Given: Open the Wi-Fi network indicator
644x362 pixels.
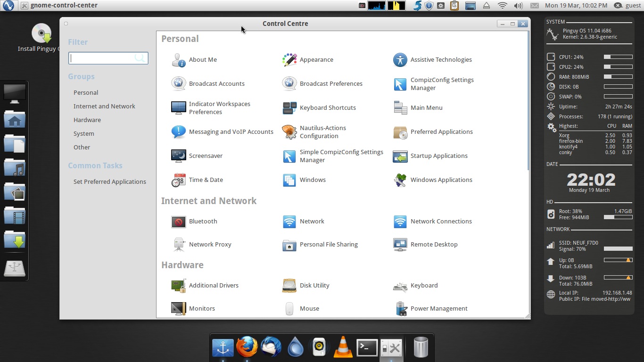Looking at the screenshot, I should point(503,6).
